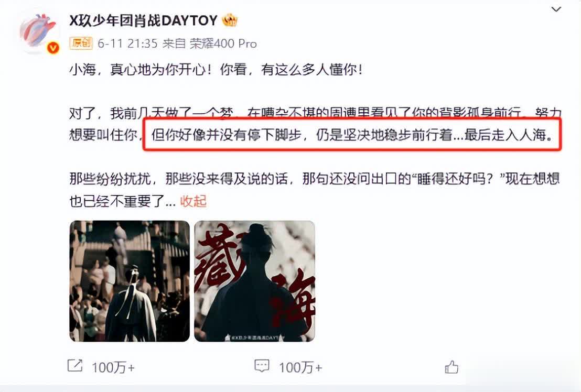Viewport: 581px width, 392px height.
Task: Like the post with the thumbs-up icon
Action: (451, 367)
